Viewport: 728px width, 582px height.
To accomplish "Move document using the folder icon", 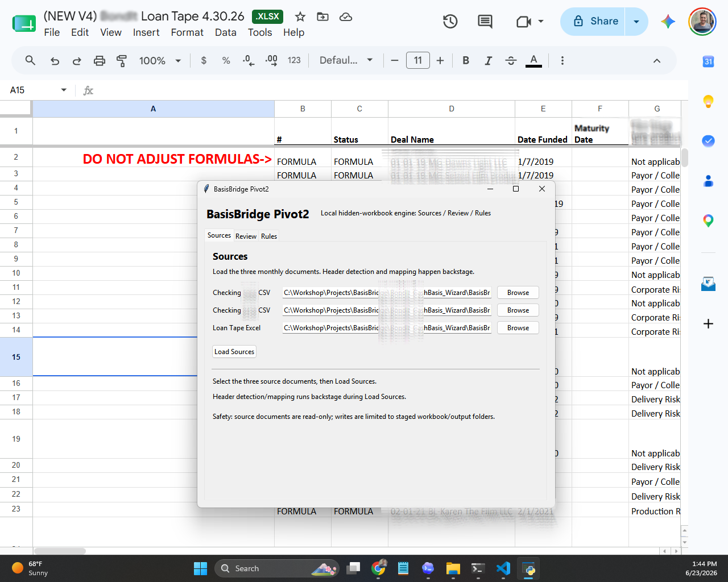I will (322, 16).
